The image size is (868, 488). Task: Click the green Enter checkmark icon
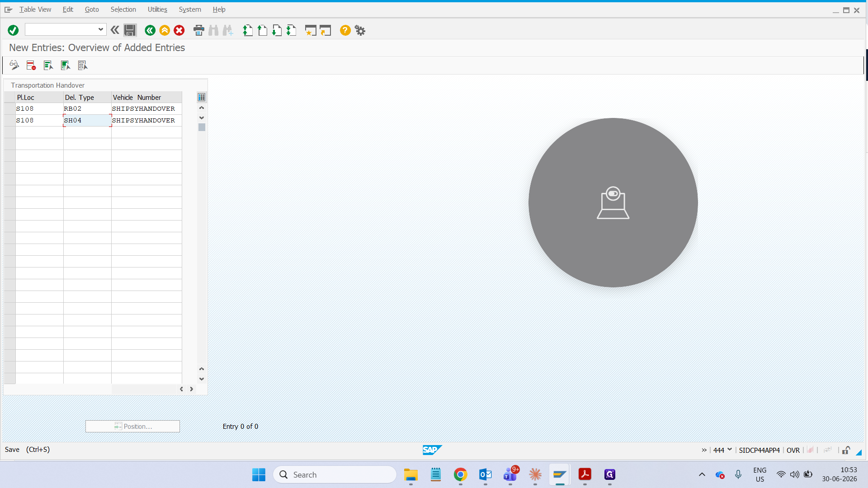coord(13,30)
